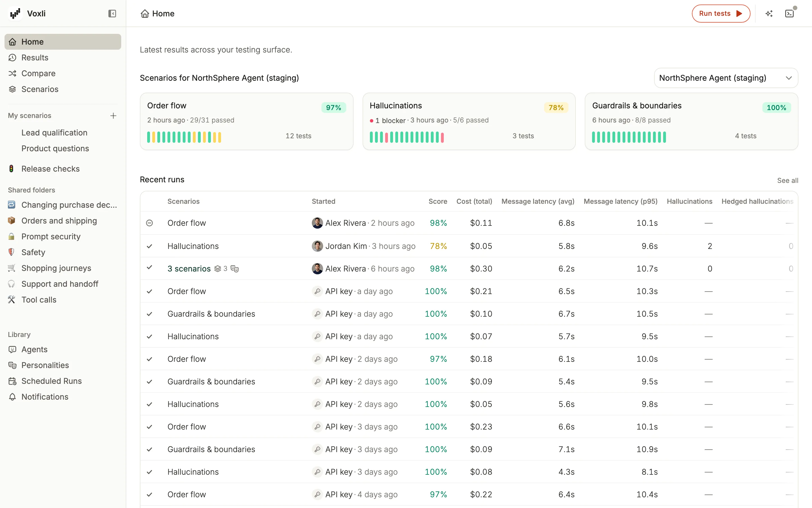Screen dimensions: 812x508
Task: Open Scheduled Runs in Library
Action: click(63, 381)
